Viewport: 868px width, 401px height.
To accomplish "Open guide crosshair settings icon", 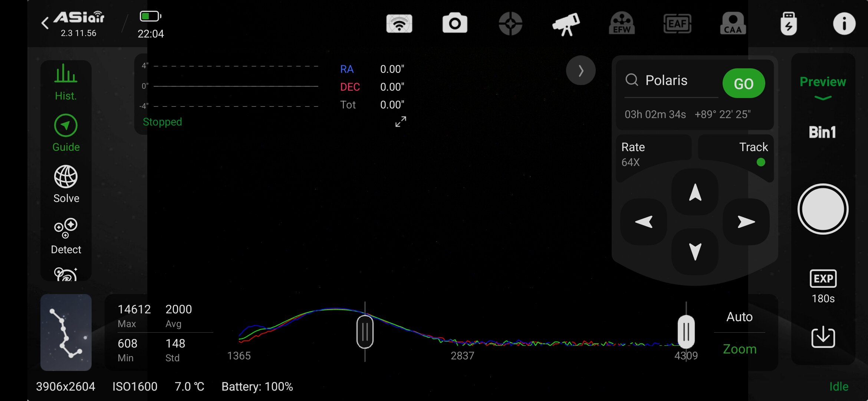I will click(510, 24).
